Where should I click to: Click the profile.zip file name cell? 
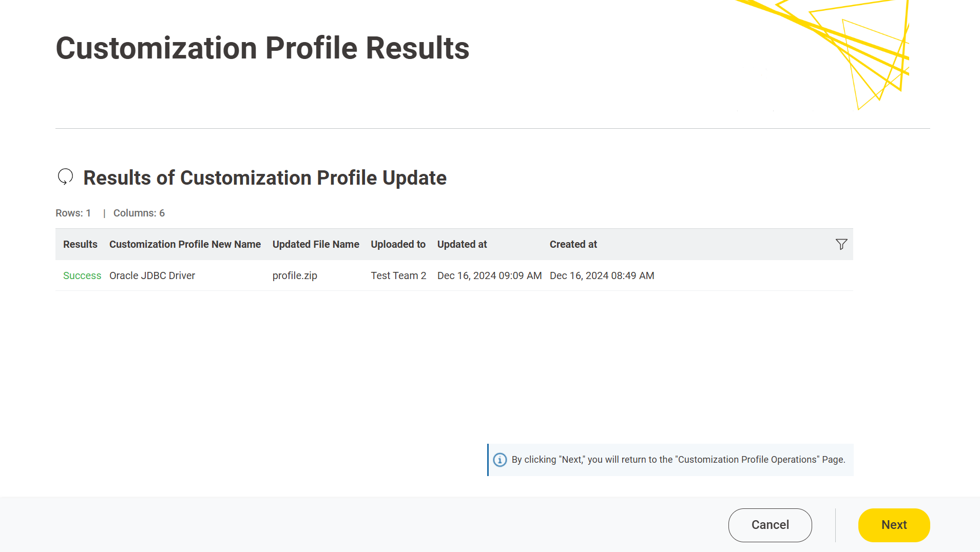coord(295,275)
